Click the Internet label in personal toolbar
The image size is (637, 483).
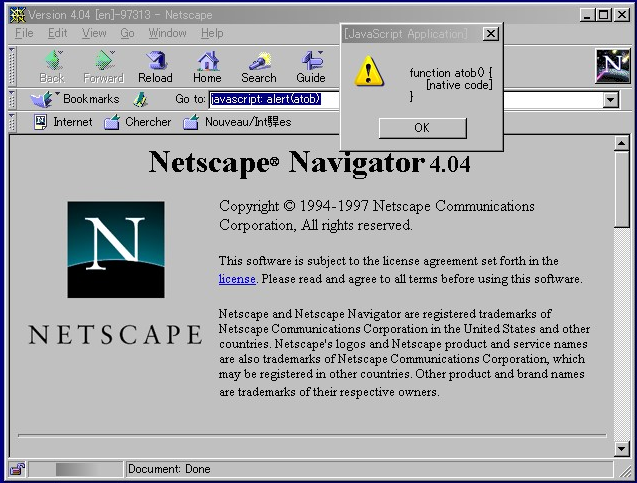click(x=73, y=122)
